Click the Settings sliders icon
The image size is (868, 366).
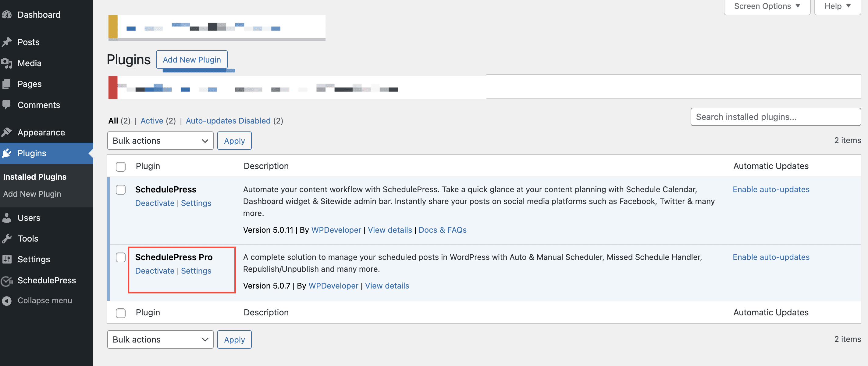pos(7,260)
